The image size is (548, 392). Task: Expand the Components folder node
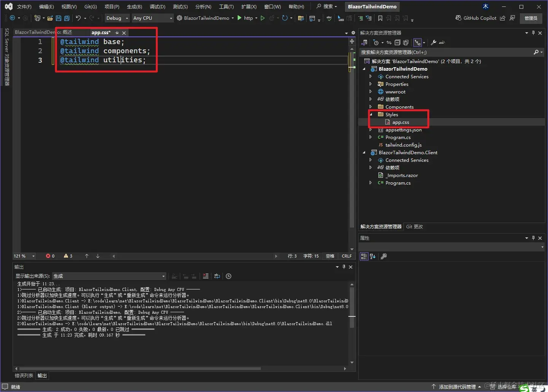click(x=371, y=107)
